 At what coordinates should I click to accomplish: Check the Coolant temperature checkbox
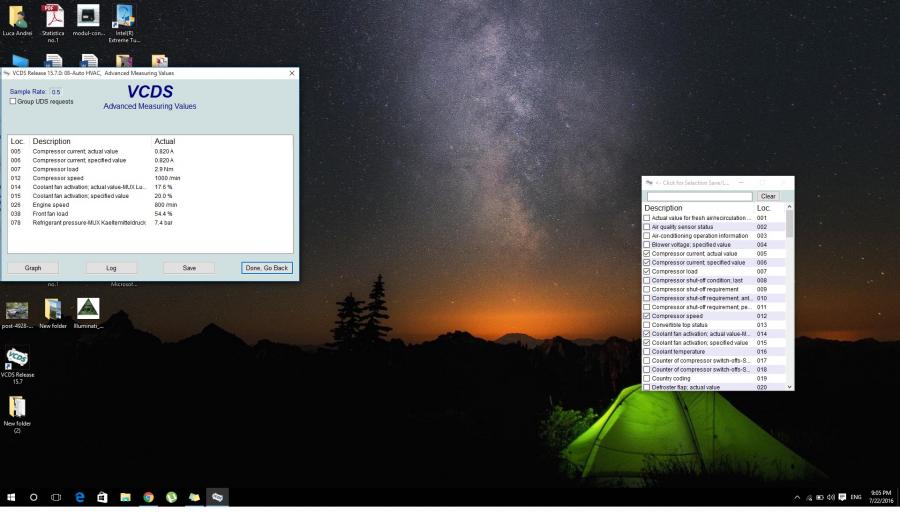(x=647, y=352)
